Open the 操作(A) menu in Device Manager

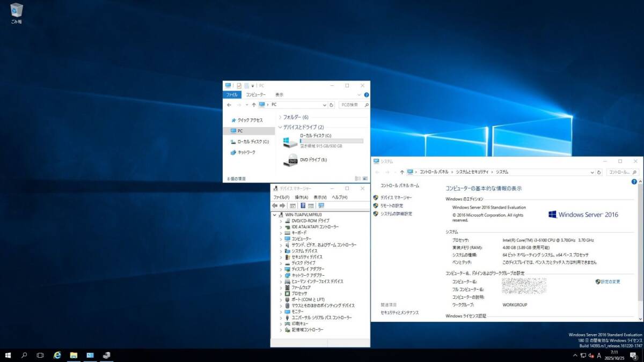[x=301, y=197]
